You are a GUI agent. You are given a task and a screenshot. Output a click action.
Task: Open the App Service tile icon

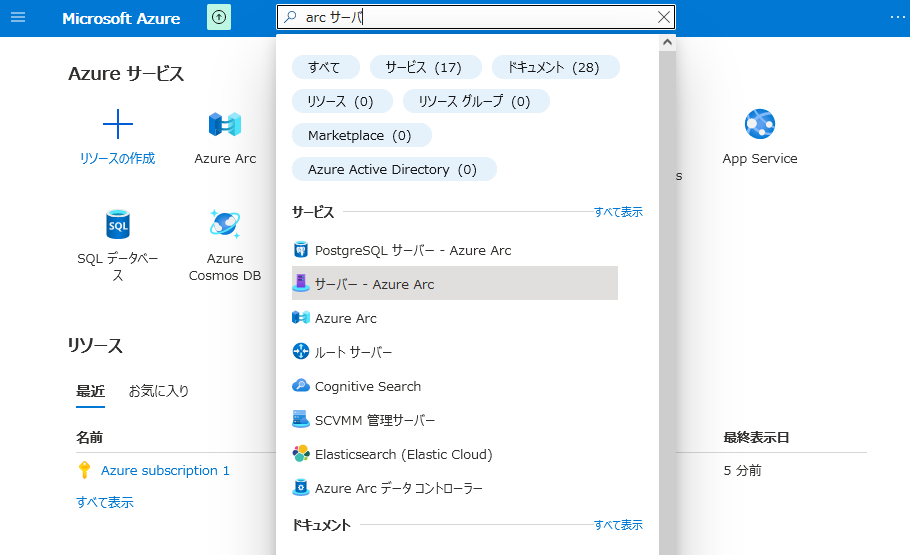tap(760, 124)
